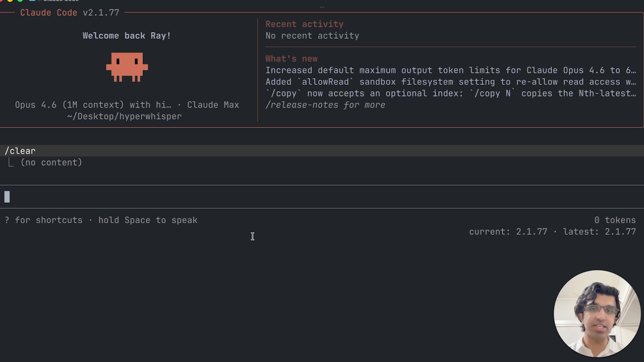
Task: Focus the prompt input field
Action: tap(322, 197)
